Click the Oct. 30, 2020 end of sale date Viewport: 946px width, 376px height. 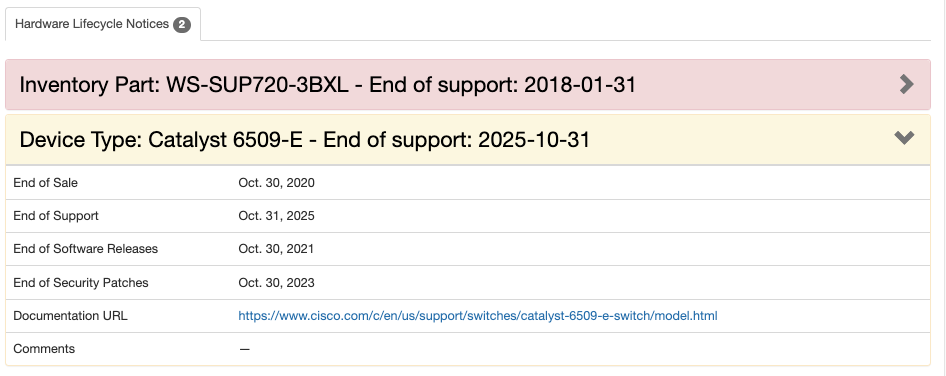(x=276, y=182)
